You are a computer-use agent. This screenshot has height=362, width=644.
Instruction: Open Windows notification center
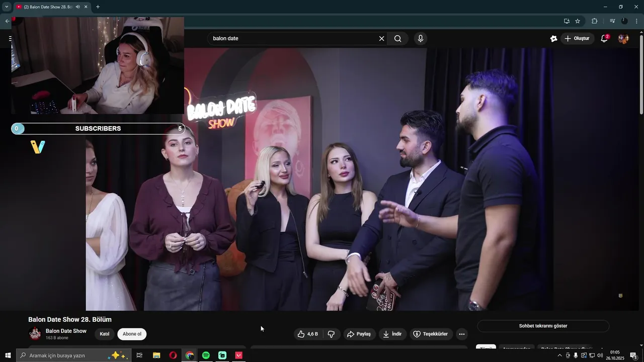tap(633, 355)
